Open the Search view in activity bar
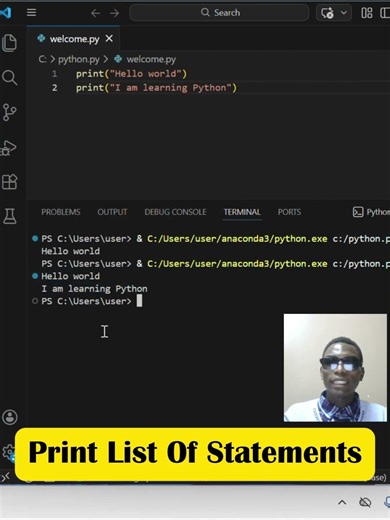390x520 pixels. [x=9, y=77]
